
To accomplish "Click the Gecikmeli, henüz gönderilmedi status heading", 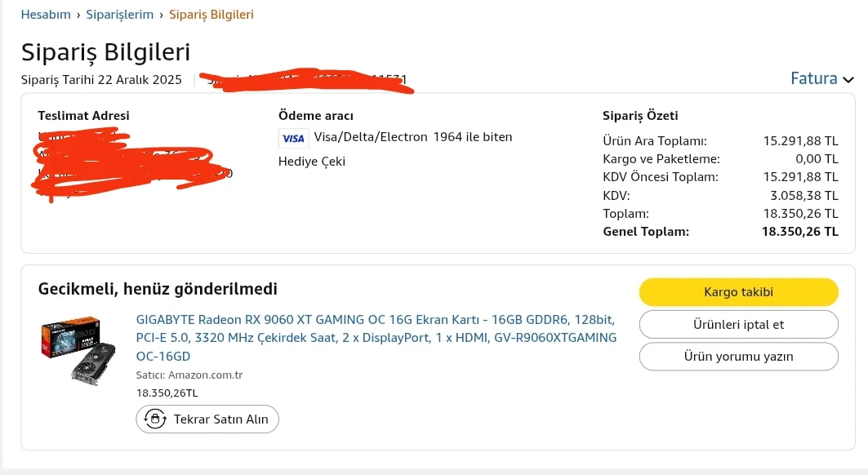I will click(158, 289).
